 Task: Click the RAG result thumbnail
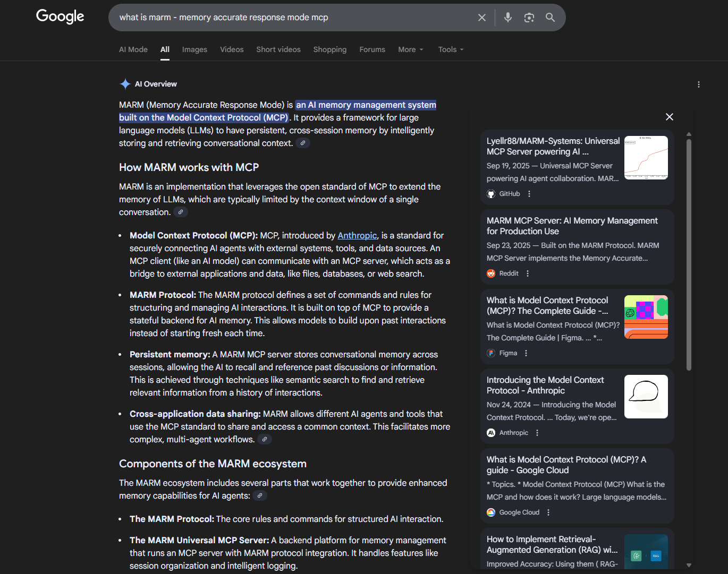click(x=646, y=552)
